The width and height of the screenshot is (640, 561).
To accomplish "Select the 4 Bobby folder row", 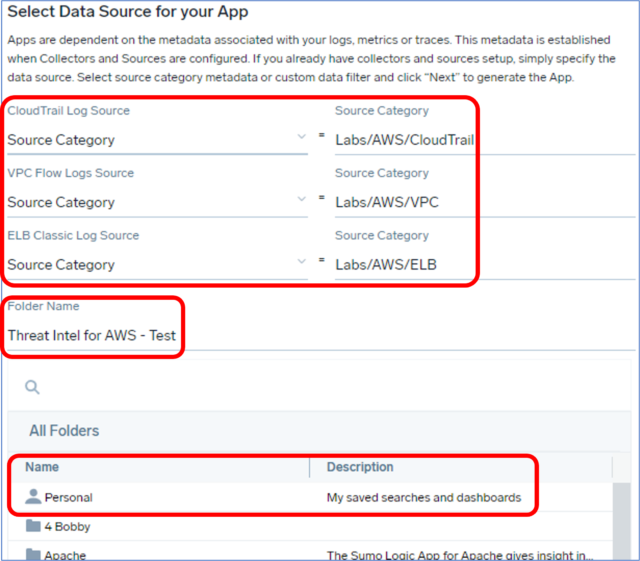I will tap(310, 526).
